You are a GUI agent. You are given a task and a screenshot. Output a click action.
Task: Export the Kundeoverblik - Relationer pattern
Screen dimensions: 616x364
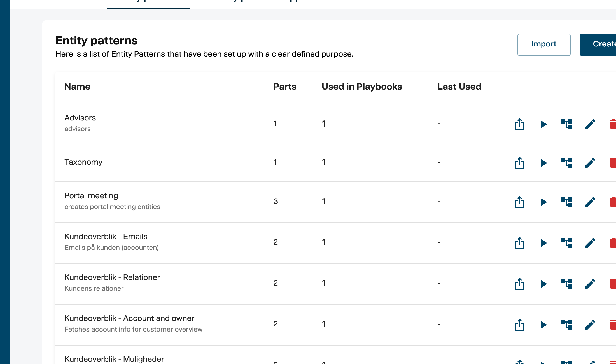pyautogui.click(x=519, y=283)
